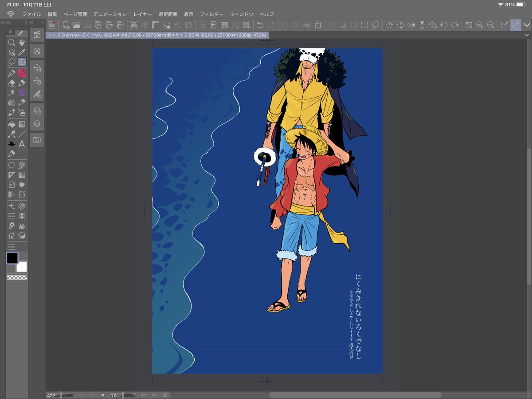Select the Fill bucket tool
Image resolution: width=532 pixels, height=399 pixels.
coord(12,125)
